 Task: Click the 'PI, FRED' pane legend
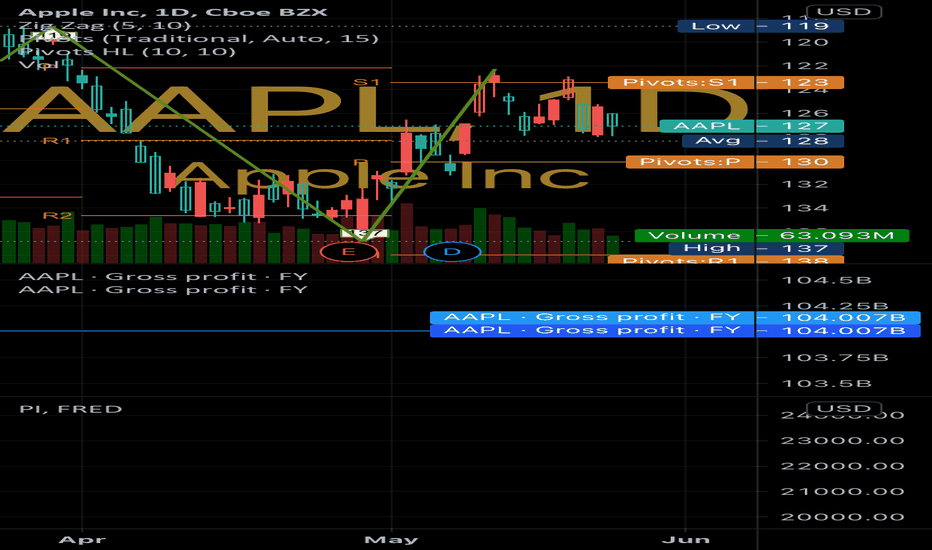[71, 409]
